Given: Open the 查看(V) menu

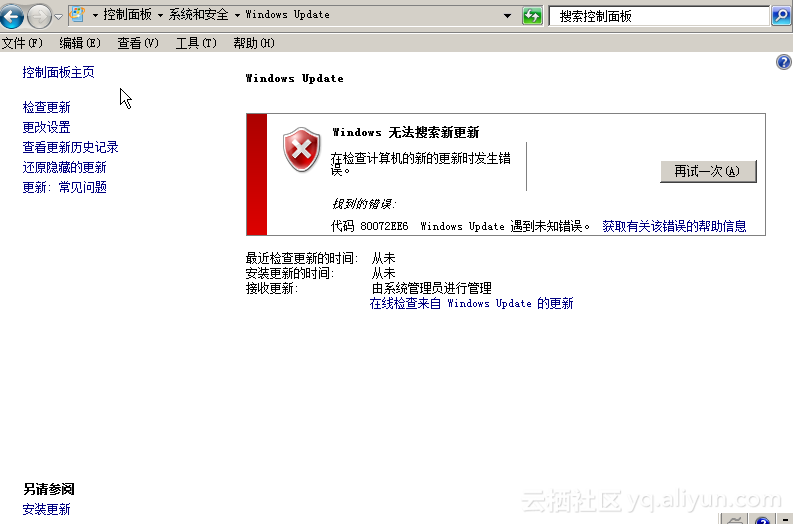Looking at the screenshot, I should pyautogui.click(x=138, y=43).
